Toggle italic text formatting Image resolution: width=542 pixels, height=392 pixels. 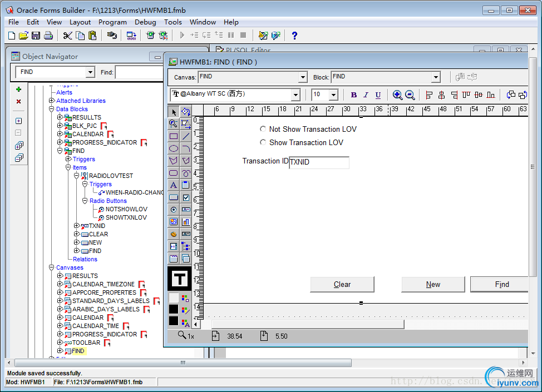(x=366, y=95)
